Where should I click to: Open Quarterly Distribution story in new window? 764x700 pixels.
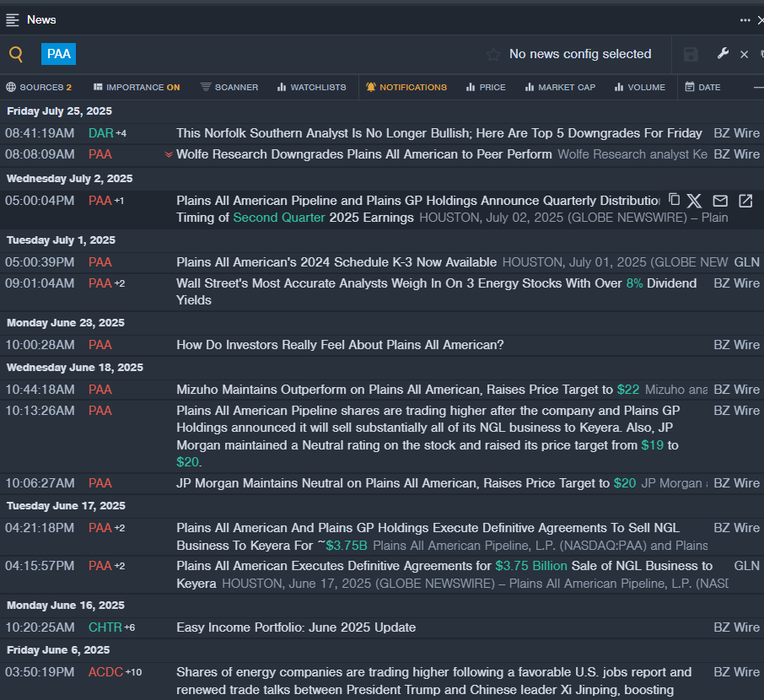(x=745, y=201)
